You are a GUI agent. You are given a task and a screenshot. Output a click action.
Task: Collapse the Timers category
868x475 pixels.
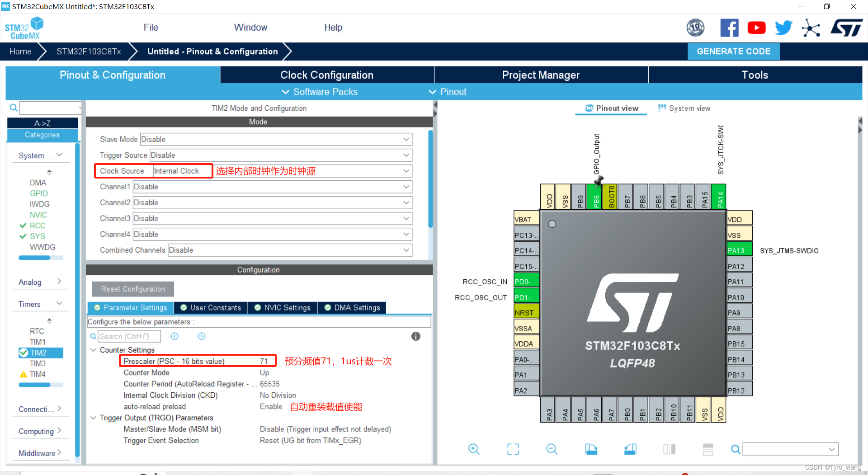click(40, 304)
